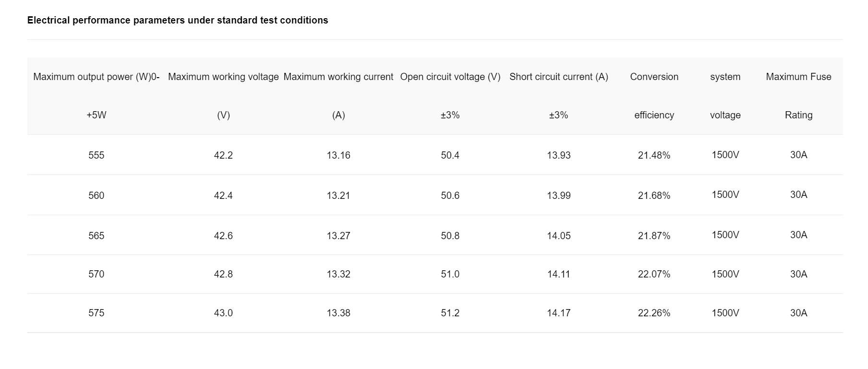The width and height of the screenshot is (868, 369).
Task: Select the 30A fuse rating in the 570 row
Action: 798,274
